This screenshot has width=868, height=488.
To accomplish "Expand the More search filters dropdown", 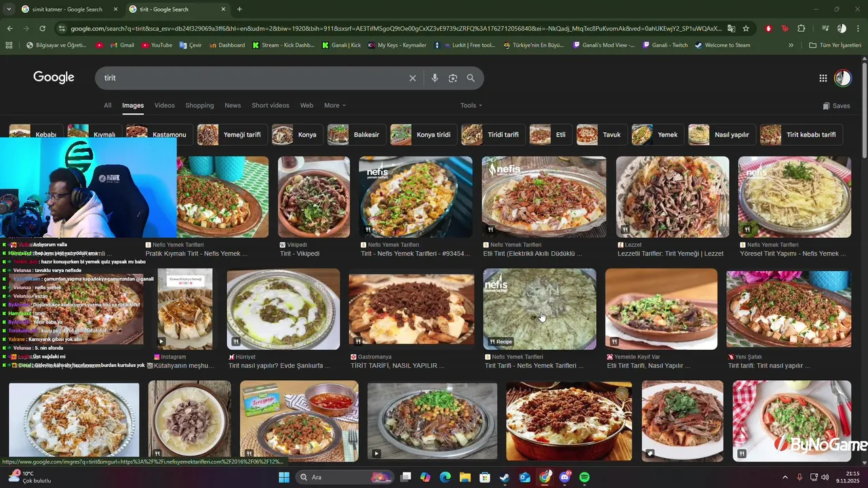I will 334,105.
